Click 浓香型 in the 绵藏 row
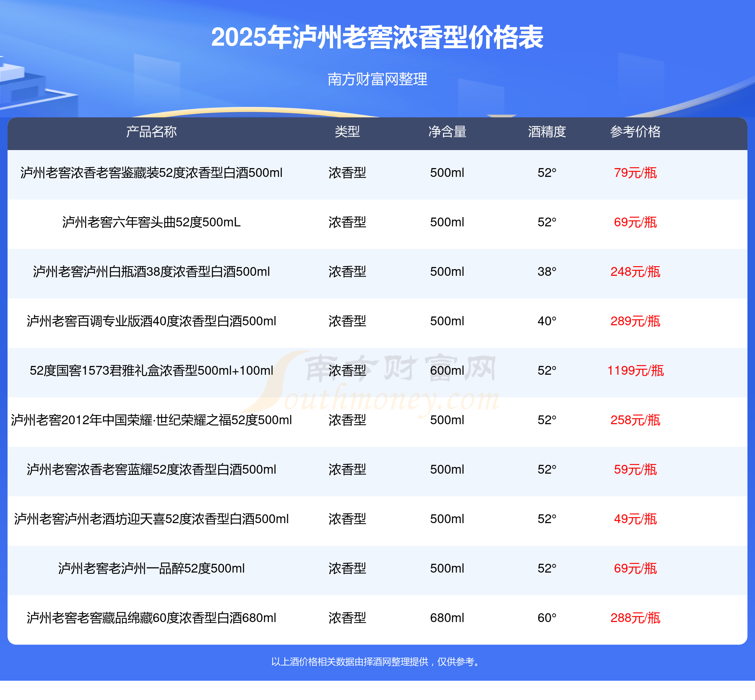 (347, 618)
